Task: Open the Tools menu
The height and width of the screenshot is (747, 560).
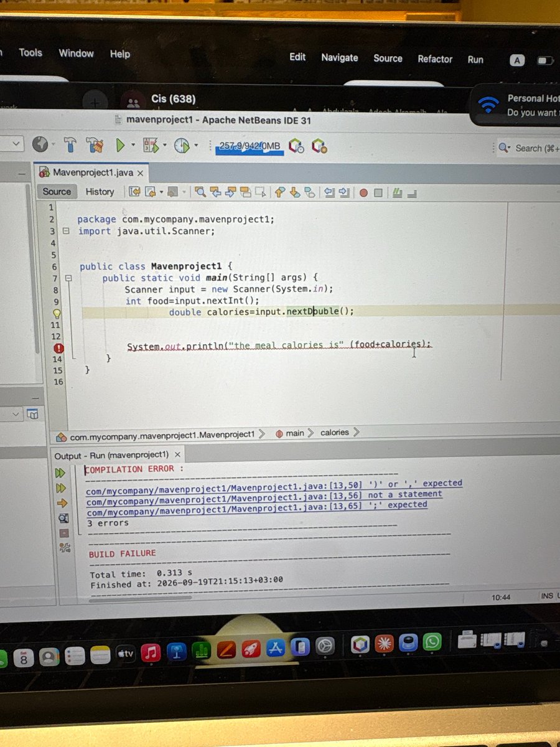Action: [x=30, y=52]
